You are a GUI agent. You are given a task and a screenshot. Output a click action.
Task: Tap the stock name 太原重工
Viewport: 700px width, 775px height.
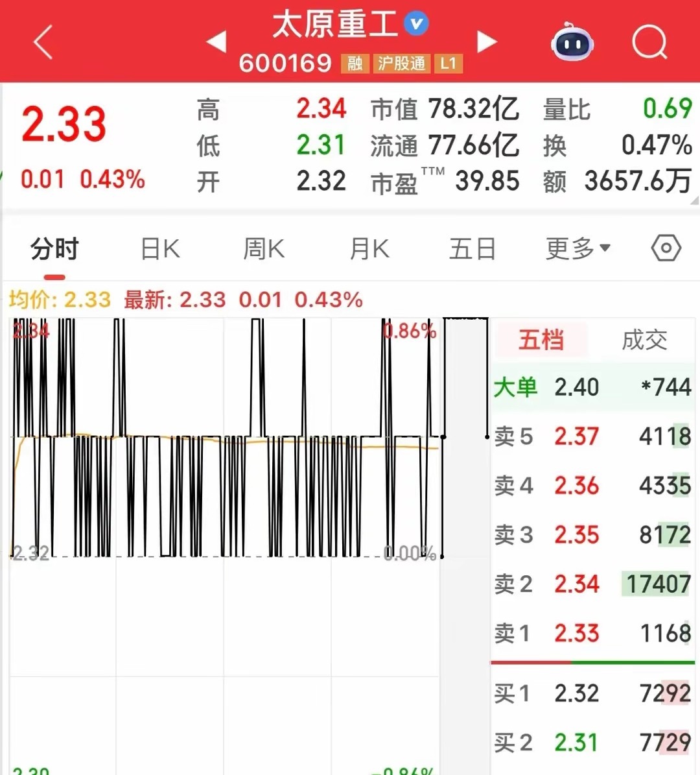336,24
